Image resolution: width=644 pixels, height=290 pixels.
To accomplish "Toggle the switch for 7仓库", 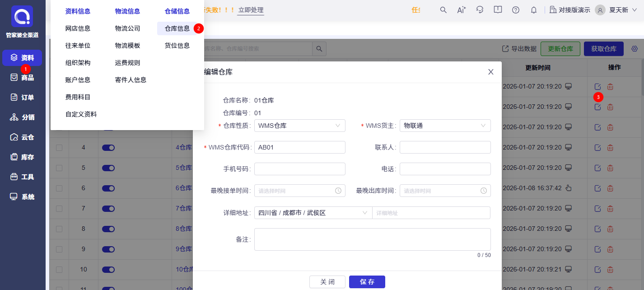I will 108,208.
